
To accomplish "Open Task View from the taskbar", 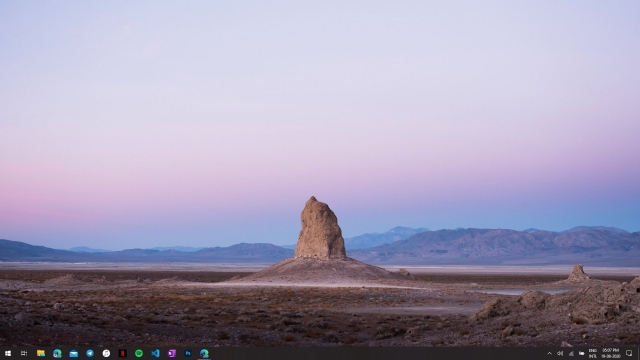I will pos(24,353).
